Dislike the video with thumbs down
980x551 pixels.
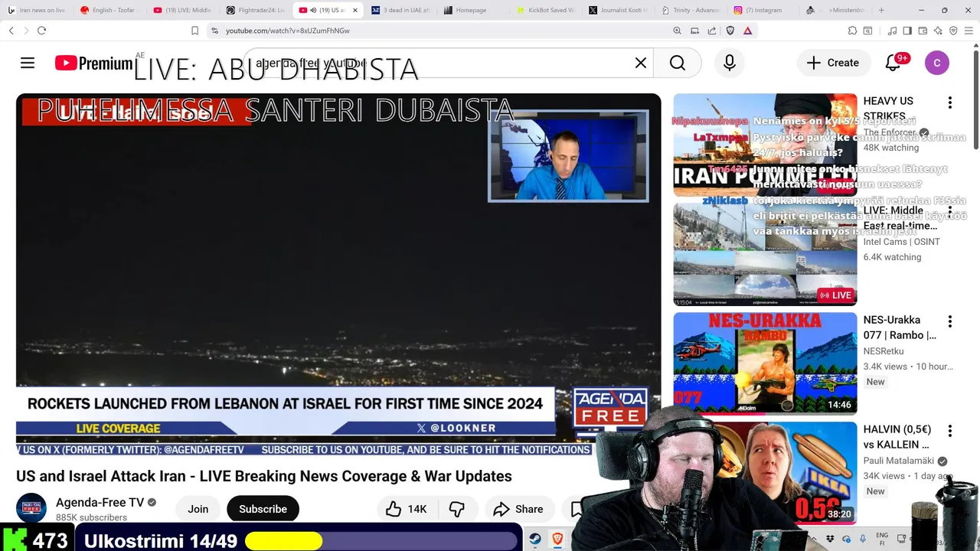(457, 509)
